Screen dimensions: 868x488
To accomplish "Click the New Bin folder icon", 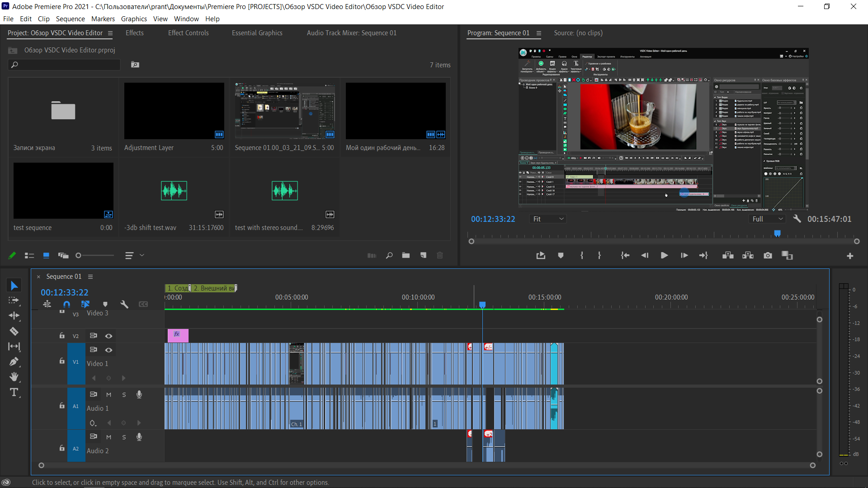I will tap(406, 255).
